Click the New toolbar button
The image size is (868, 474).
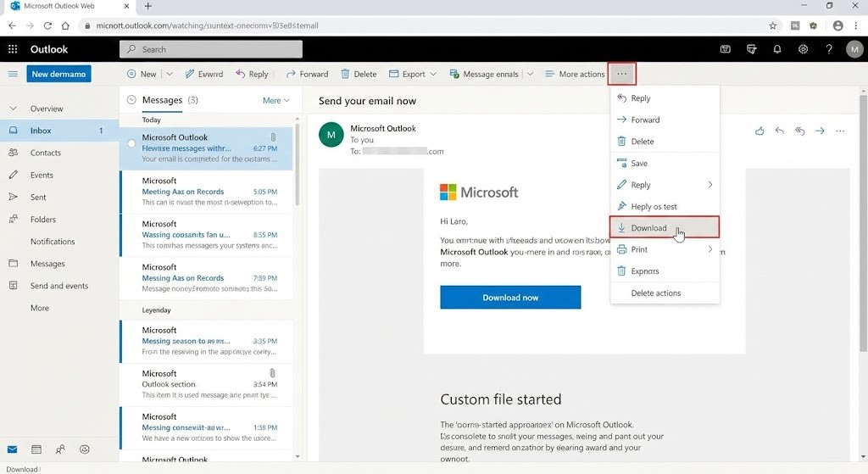pyautogui.click(x=142, y=74)
